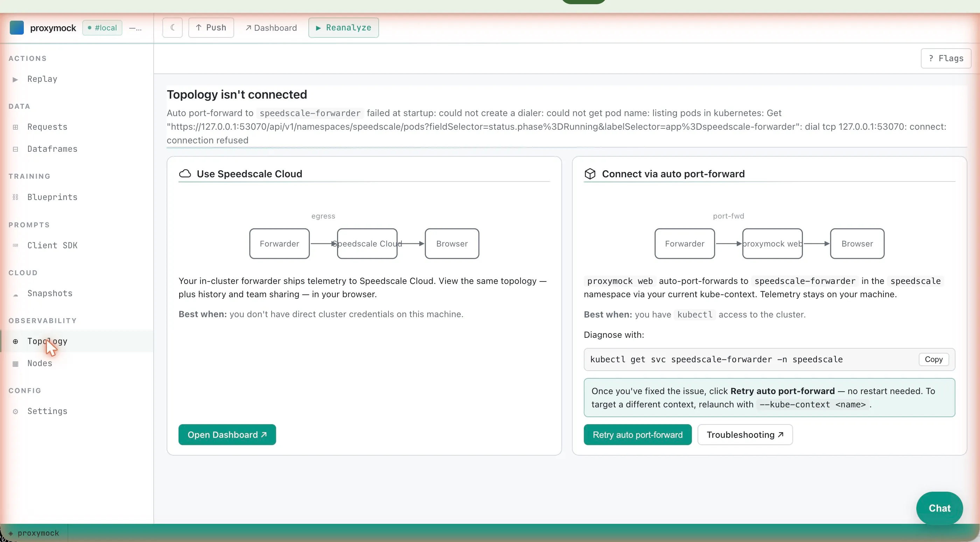Open the Dashboard link in header

coord(271,28)
